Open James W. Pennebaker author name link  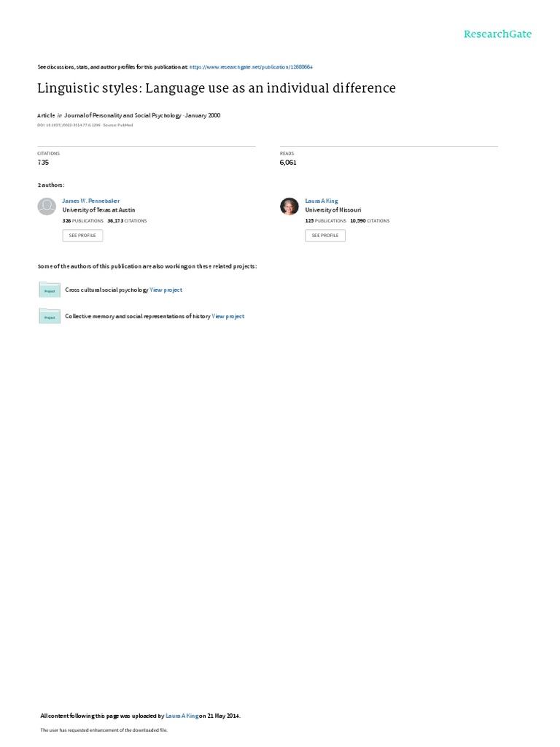[91, 201]
